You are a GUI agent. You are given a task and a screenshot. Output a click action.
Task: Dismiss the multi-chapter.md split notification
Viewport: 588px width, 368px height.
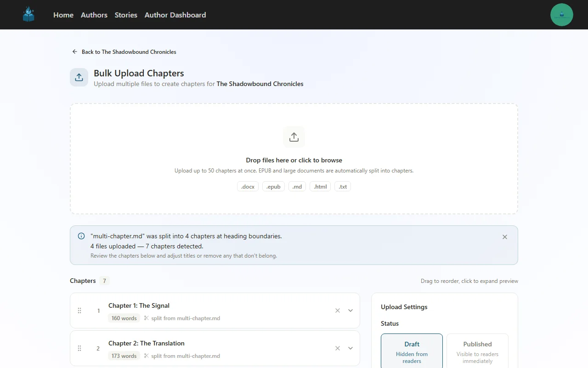click(x=504, y=236)
